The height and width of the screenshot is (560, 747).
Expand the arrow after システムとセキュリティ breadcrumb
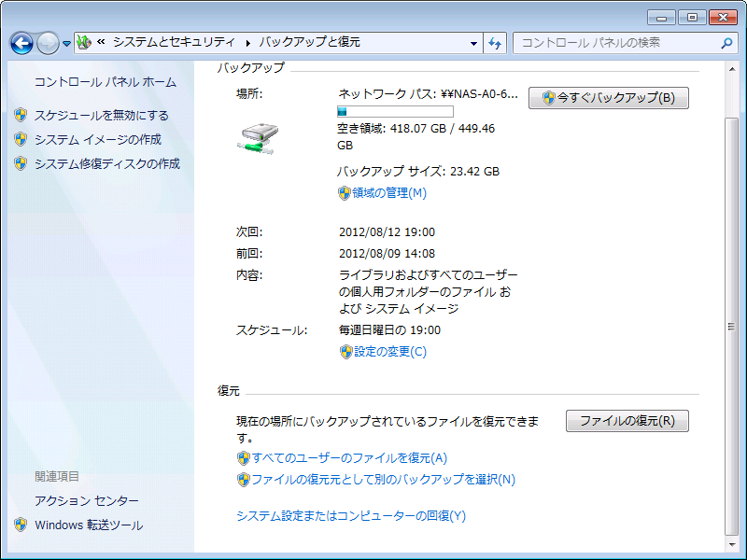(247, 43)
